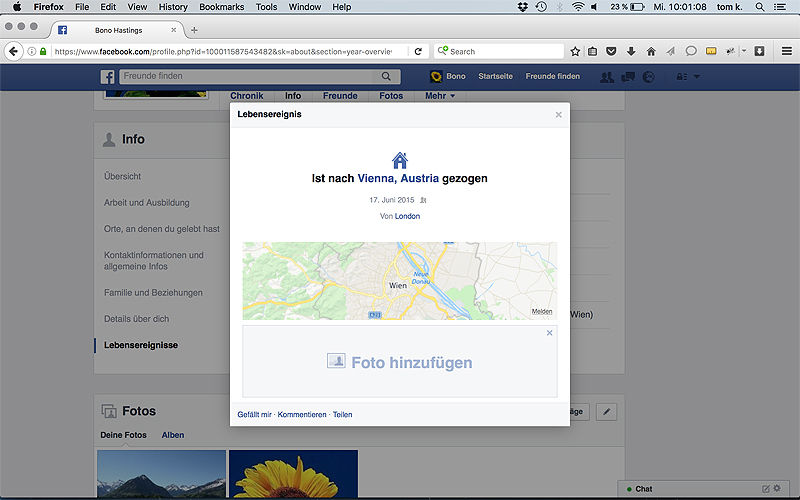This screenshot has width=800, height=500.
Task: Close the Lebensereignis dialog
Action: coord(559,115)
